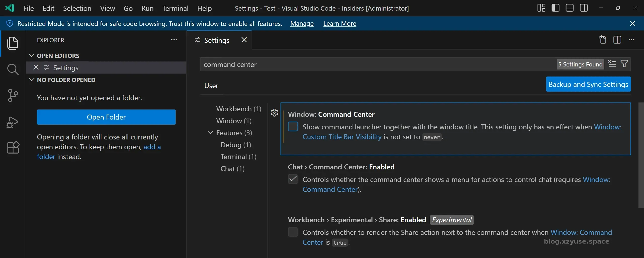Click the gear icon beside Window: Command Center
Viewport: 644px width, 258px height.
tap(274, 113)
